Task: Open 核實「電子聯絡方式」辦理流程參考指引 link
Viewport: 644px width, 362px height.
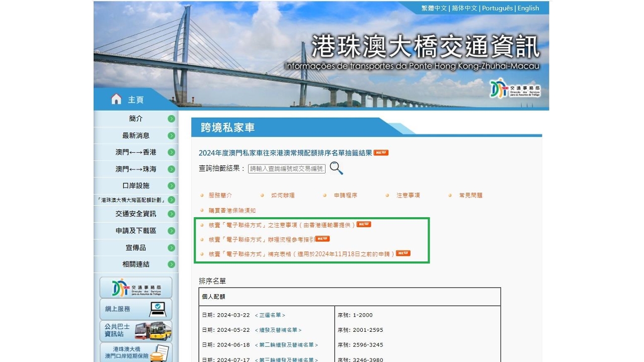Action: (262, 239)
